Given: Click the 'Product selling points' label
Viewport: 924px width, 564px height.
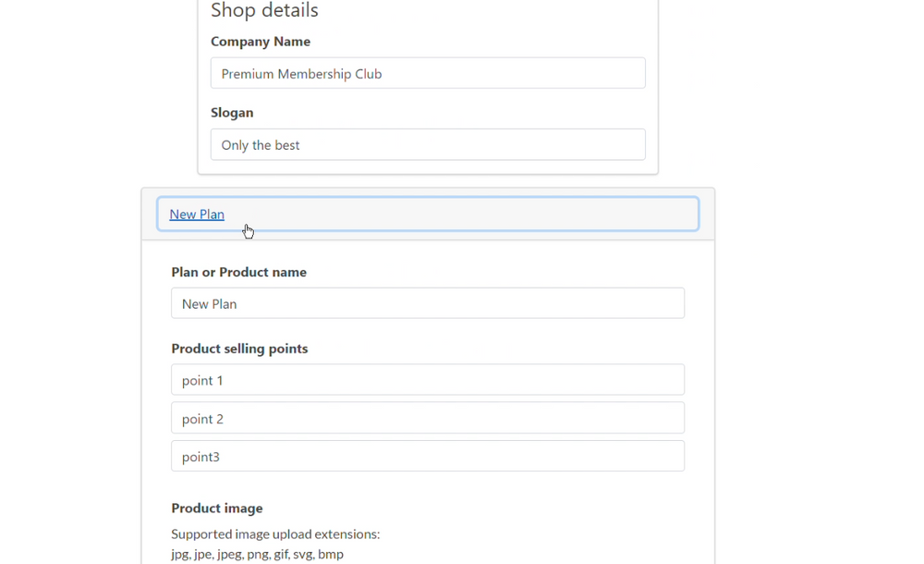Looking at the screenshot, I should pyautogui.click(x=239, y=349).
